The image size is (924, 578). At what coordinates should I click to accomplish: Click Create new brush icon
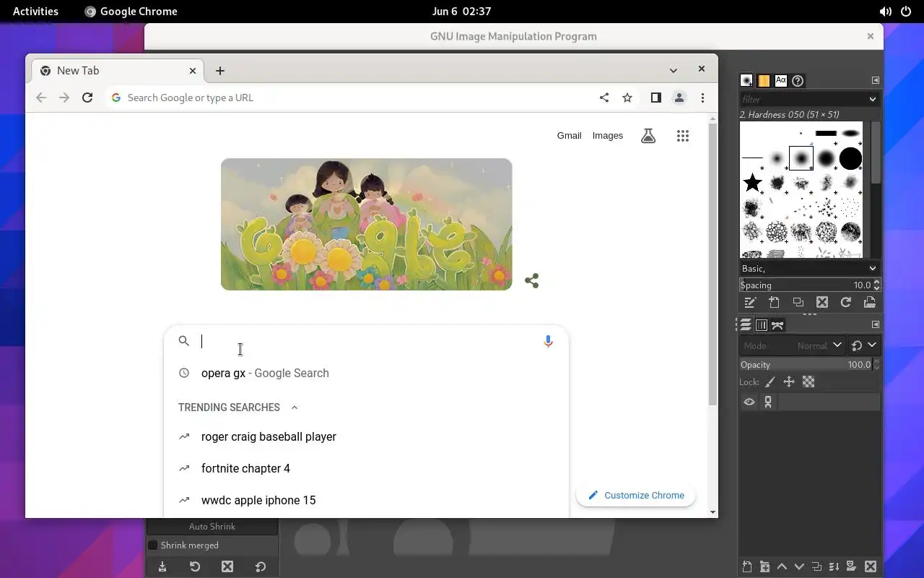pos(774,303)
